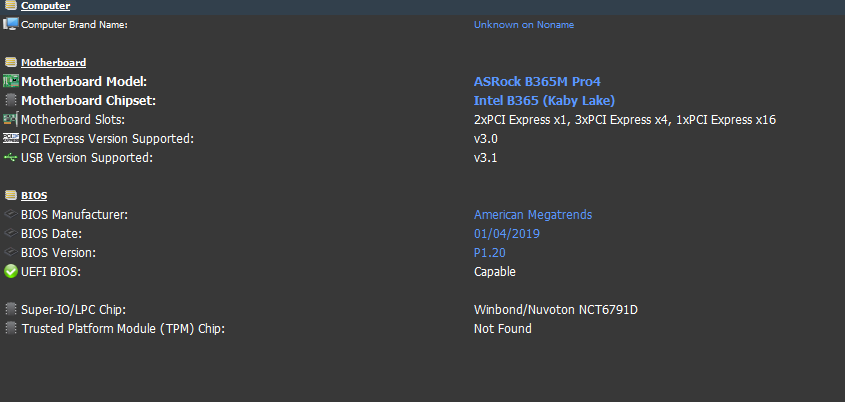Screen dimensions: 845x402
Task: Click the PCI Express version icon
Action: click(10, 138)
